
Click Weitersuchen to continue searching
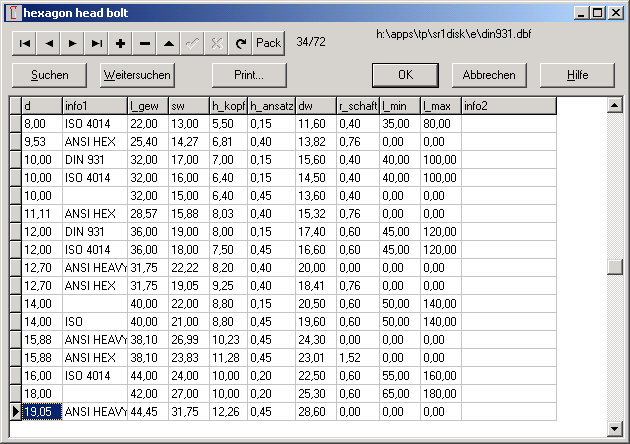point(138,75)
